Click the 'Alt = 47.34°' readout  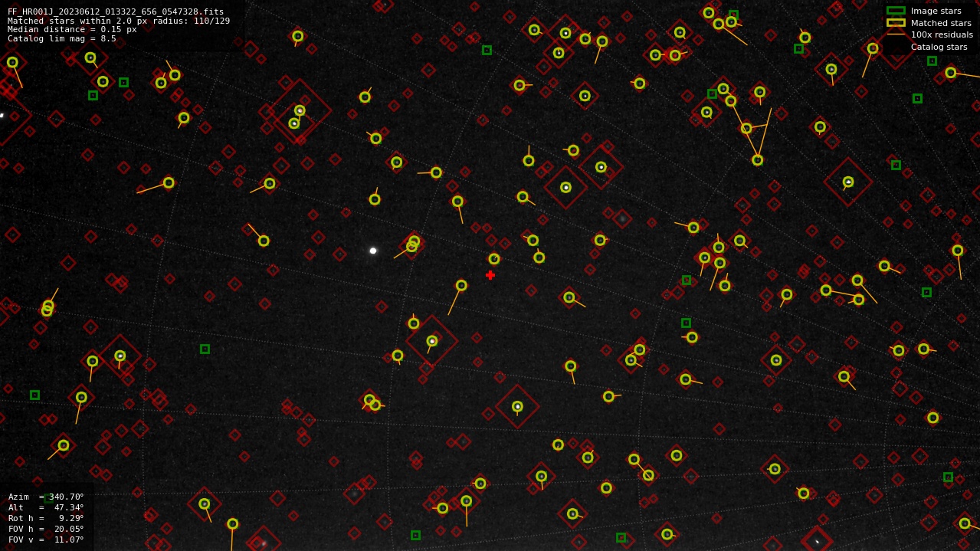click(46, 507)
